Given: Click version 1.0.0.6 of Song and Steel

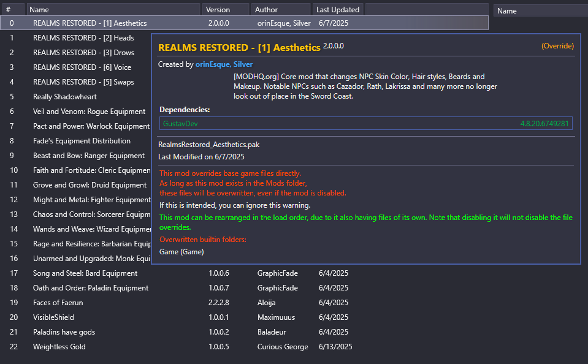Looking at the screenshot, I should 219,273.
